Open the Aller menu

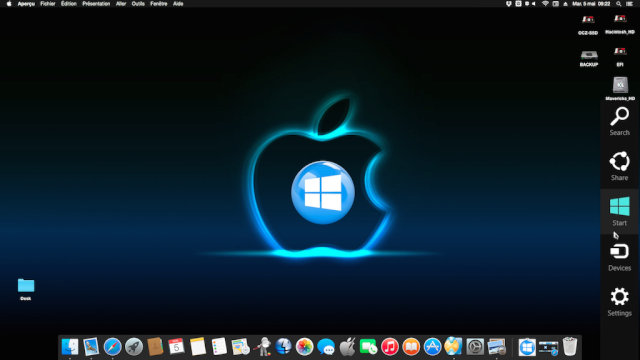[121, 4]
